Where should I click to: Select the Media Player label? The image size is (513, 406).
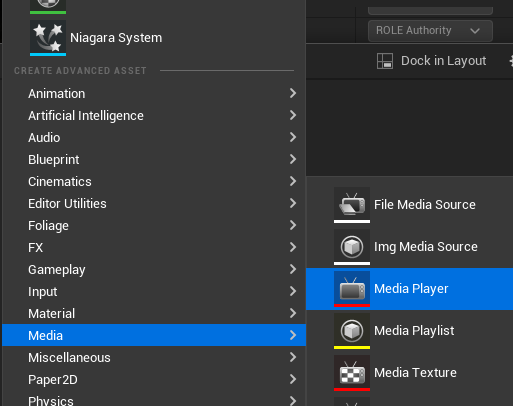pos(411,289)
